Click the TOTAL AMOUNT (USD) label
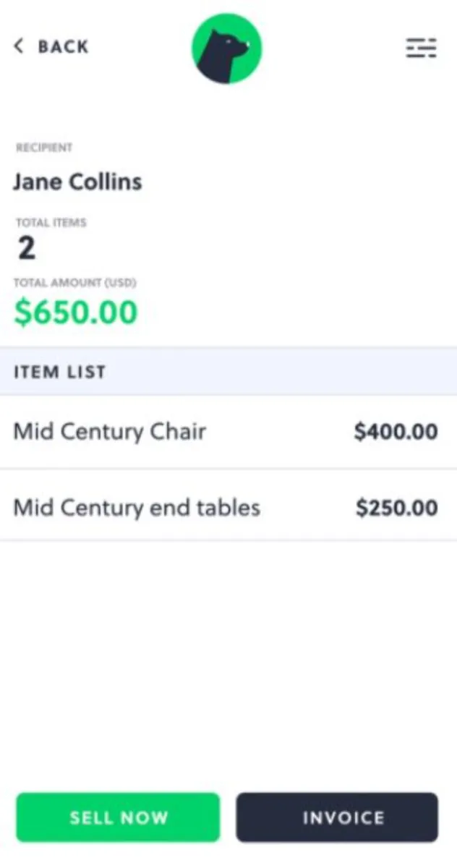This screenshot has width=457, height=868. 76,282
